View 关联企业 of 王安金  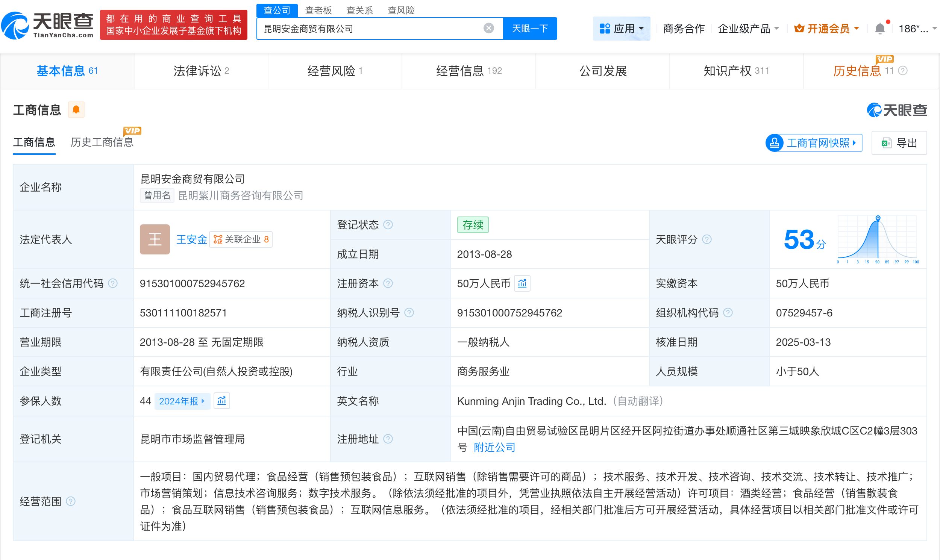(x=241, y=239)
